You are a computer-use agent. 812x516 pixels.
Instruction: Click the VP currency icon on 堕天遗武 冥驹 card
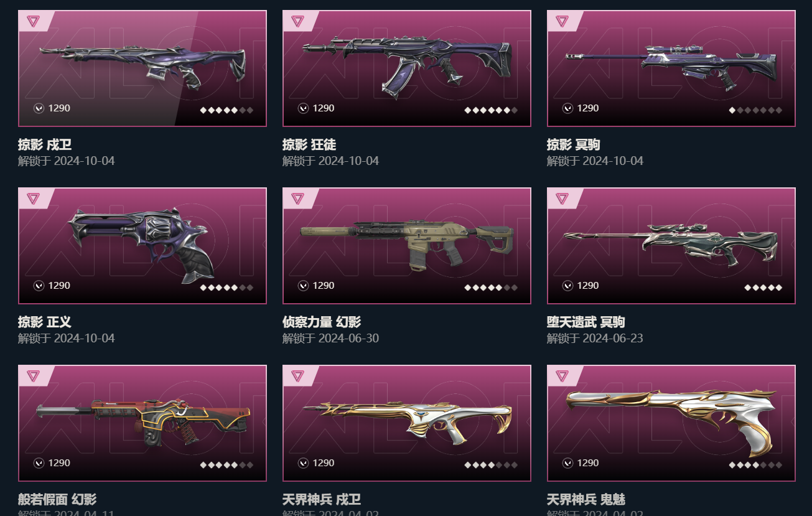tap(567, 286)
